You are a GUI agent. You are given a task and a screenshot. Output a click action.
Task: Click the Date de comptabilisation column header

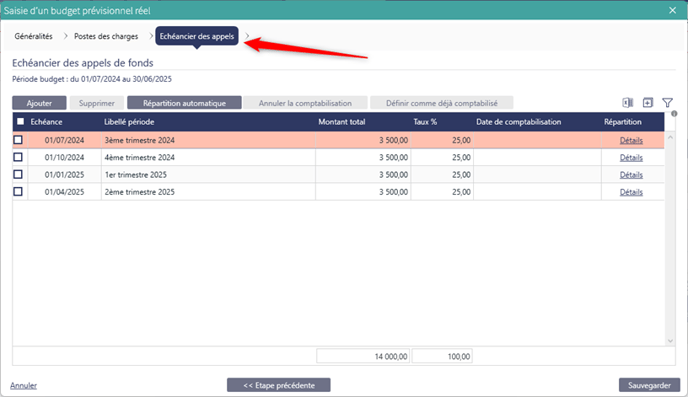(519, 122)
